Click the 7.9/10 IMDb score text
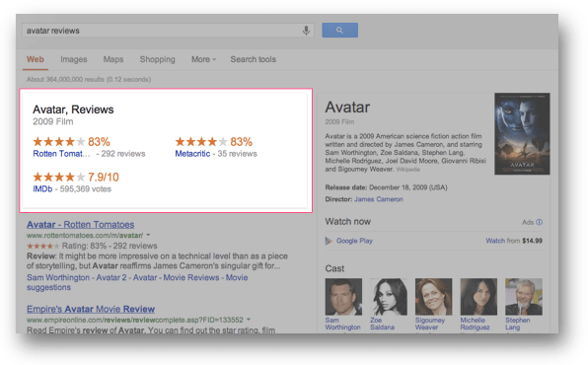588x365 pixels. click(104, 177)
